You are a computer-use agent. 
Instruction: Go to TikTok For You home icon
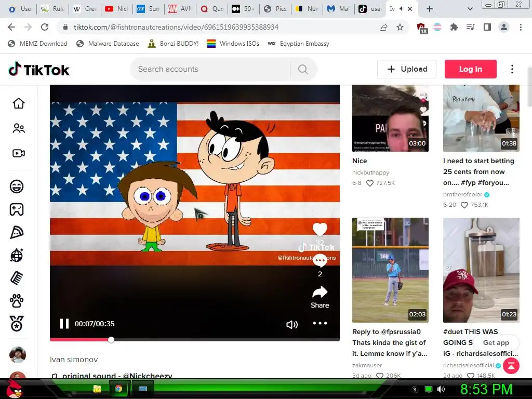tap(19, 103)
